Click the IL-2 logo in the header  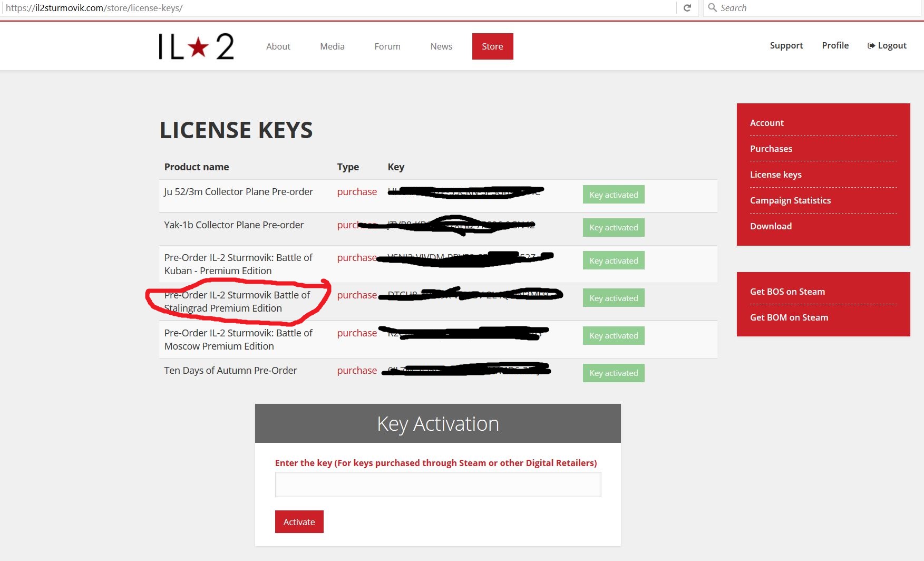click(x=196, y=46)
